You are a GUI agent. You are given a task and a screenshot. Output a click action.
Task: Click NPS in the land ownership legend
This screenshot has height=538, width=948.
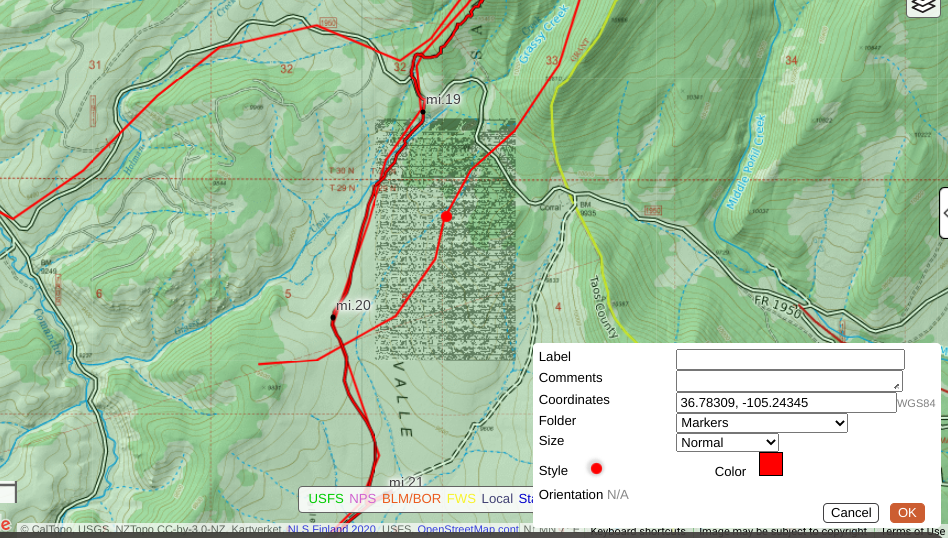362,498
